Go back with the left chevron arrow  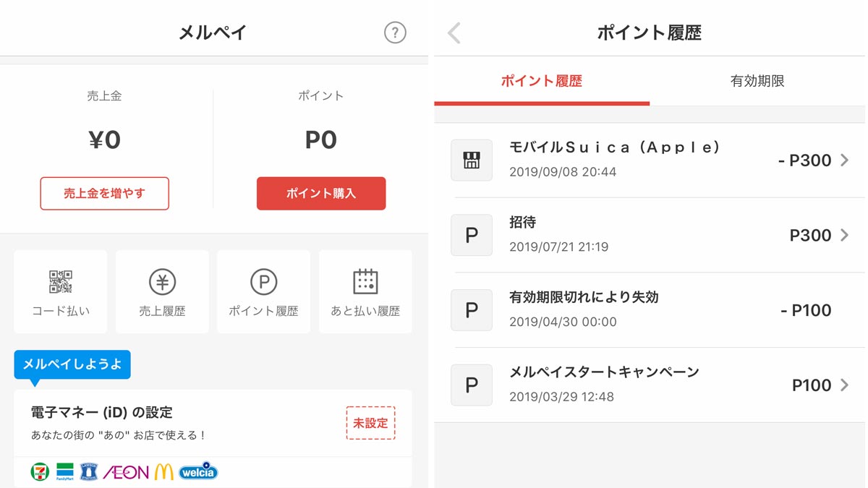pos(454,33)
